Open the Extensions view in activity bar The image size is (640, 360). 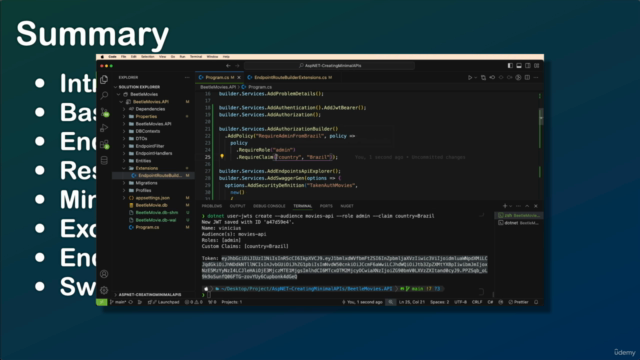(104, 144)
